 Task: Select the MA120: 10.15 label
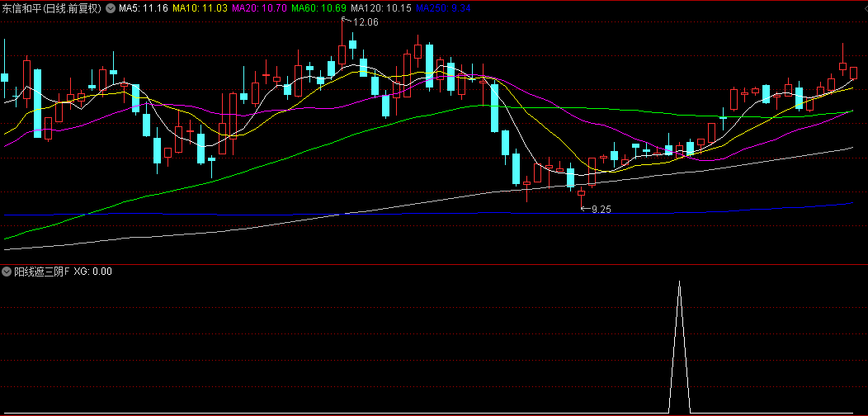point(380,8)
